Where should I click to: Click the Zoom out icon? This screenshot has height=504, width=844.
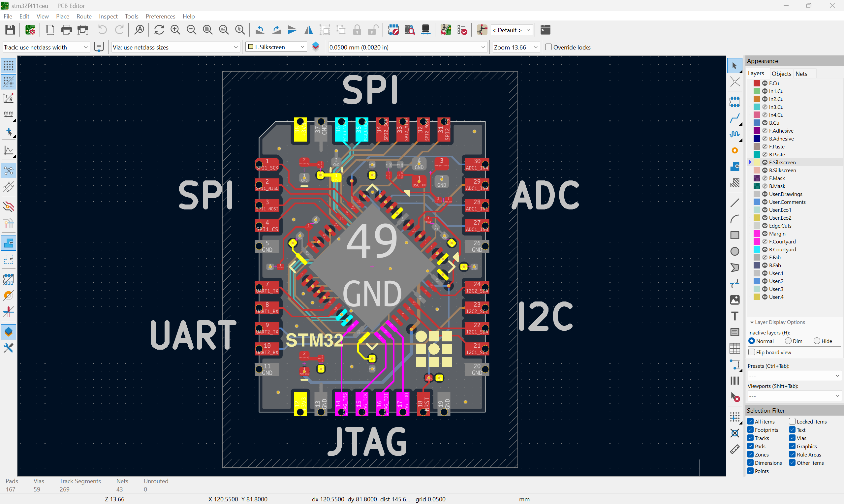click(192, 30)
